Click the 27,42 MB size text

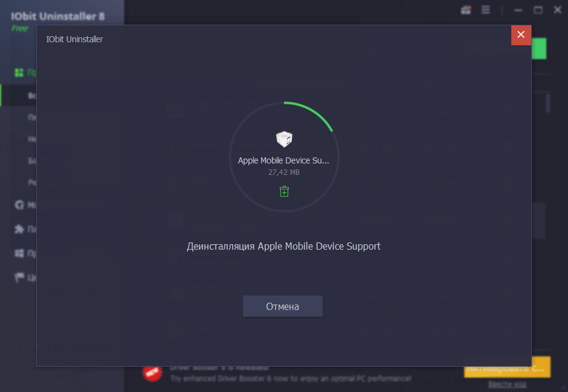coord(283,172)
